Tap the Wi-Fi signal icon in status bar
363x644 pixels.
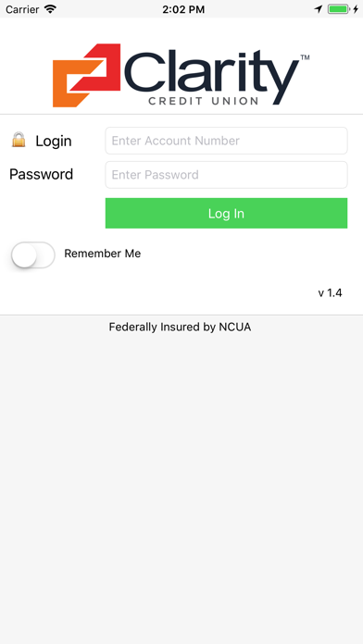tap(50, 8)
